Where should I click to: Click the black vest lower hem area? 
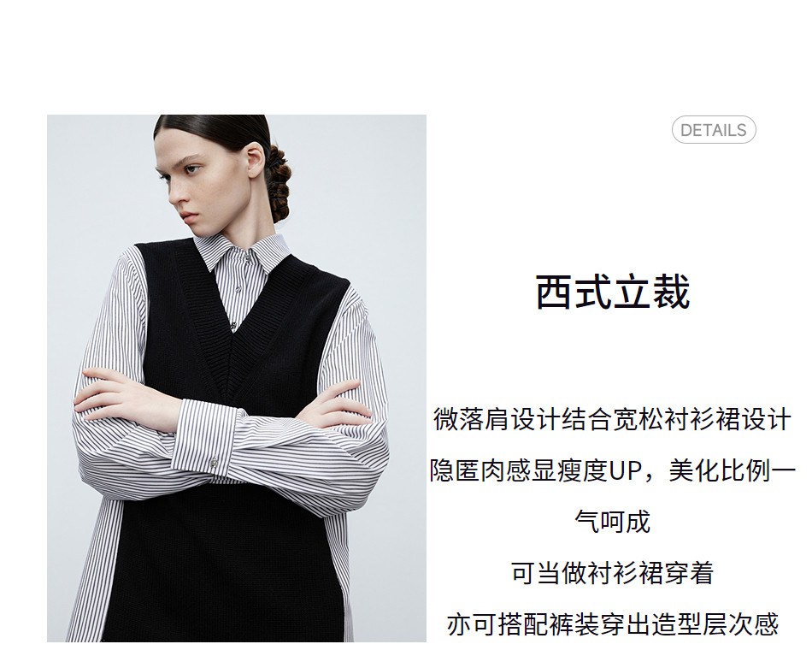pos(228,581)
